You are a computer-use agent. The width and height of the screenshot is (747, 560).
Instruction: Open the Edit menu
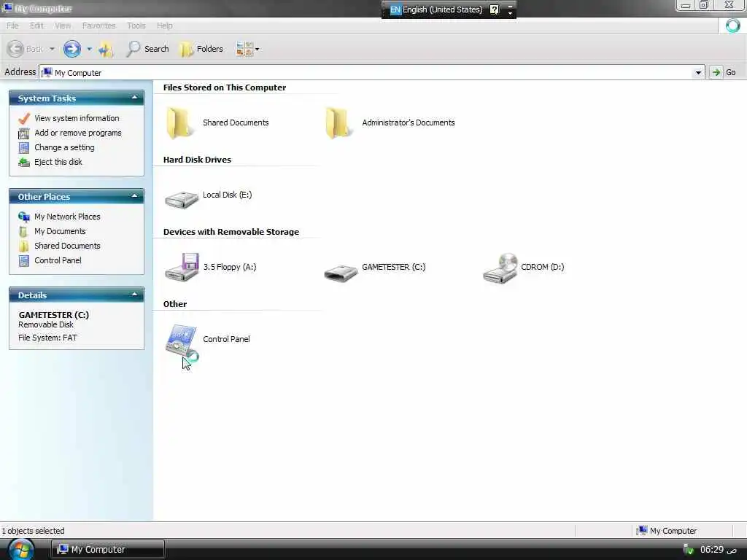pyautogui.click(x=36, y=26)
